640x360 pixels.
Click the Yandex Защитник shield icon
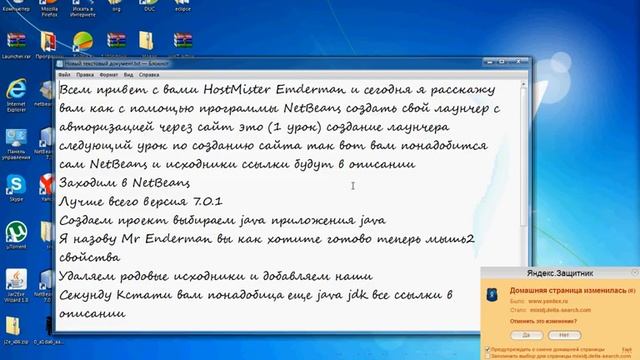coord(493,295)
